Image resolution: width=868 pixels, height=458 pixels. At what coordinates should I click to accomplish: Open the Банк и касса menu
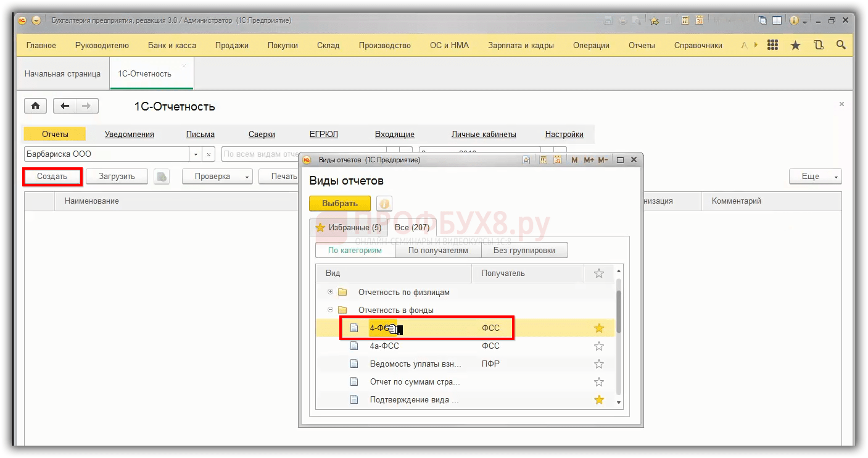tap(172, 45)
